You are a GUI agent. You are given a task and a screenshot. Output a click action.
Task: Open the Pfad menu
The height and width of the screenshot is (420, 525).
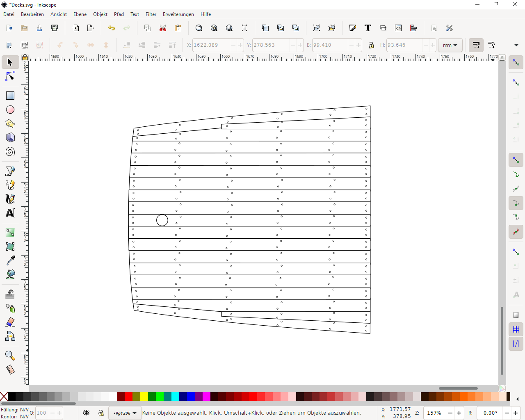coord(119,14)
